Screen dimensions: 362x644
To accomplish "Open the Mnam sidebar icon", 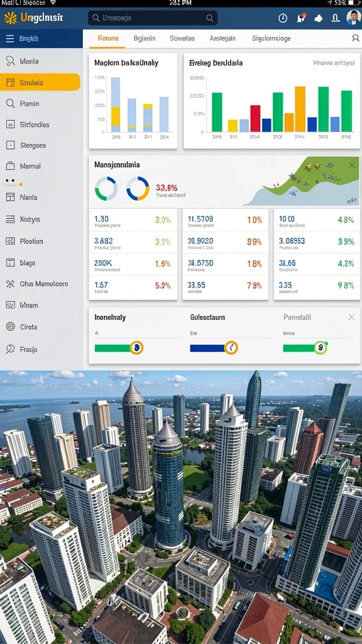I will point(10,305).
